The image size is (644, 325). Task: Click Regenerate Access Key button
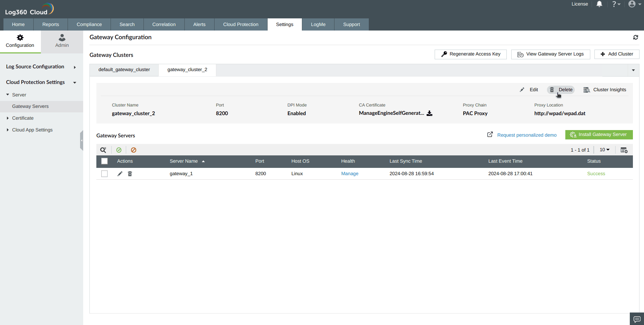(x=471, y=54)
